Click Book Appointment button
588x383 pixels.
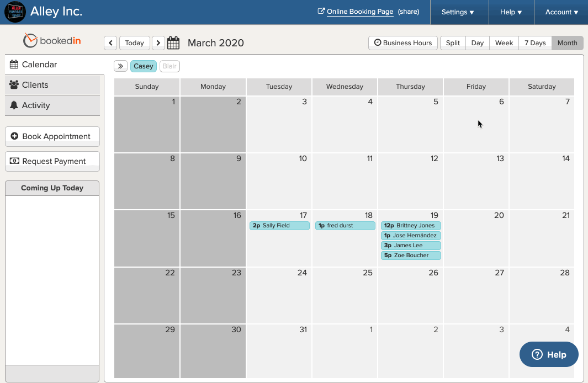(52, 136)
